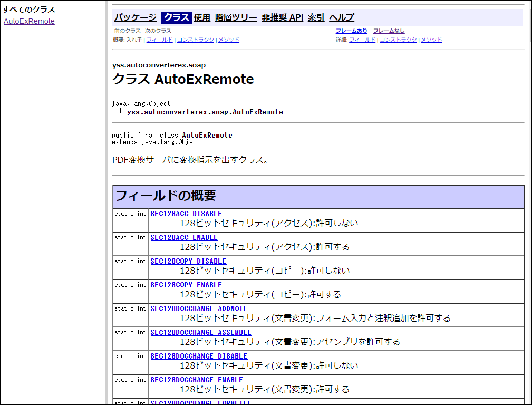Open the SEC128DOCCHANGE_ENABLE field link

click(197, 380)
